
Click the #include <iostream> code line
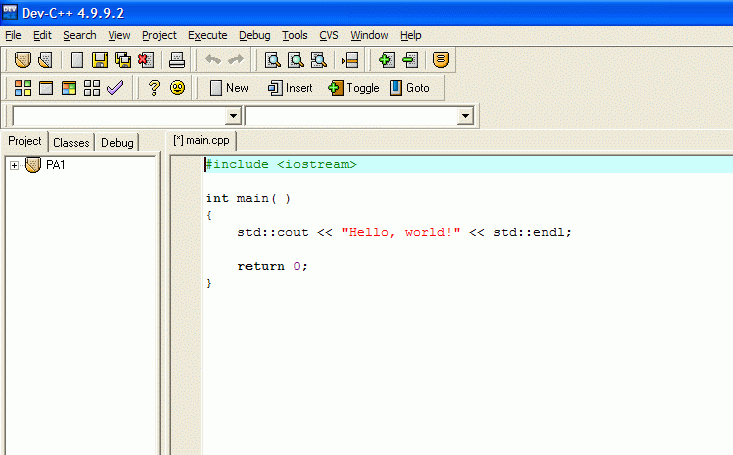[281, 165]
